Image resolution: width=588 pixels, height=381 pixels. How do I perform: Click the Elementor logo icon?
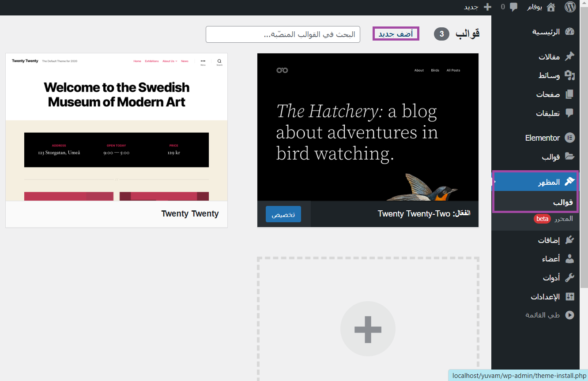[569, 138]
